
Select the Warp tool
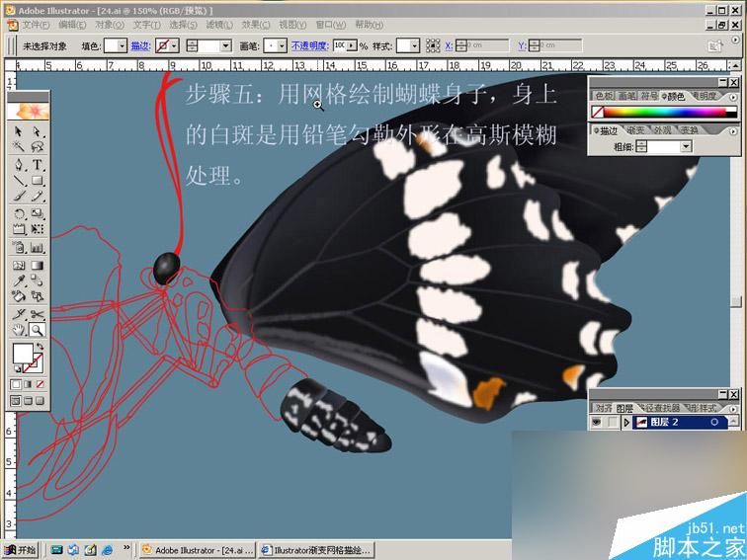[x=19, y=229]
